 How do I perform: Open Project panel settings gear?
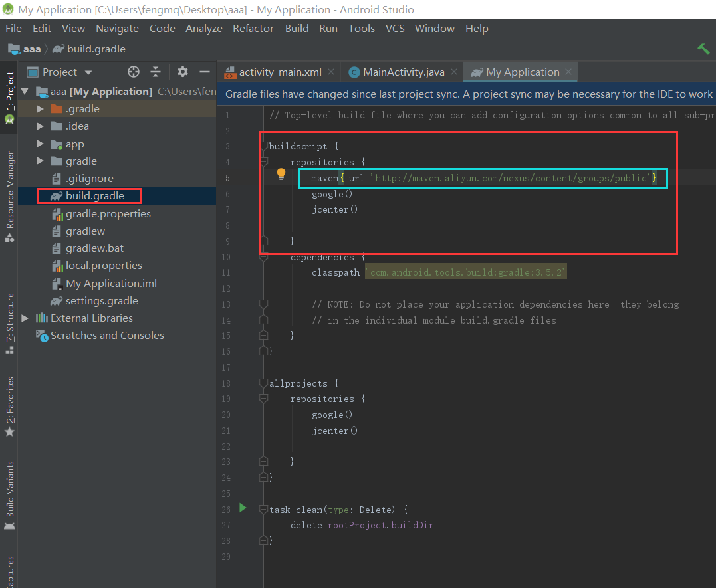(183, 72)
